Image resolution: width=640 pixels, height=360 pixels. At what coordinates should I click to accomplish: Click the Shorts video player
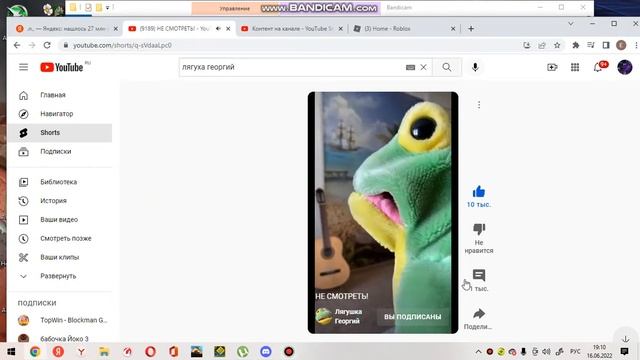[x=383, y=212]
